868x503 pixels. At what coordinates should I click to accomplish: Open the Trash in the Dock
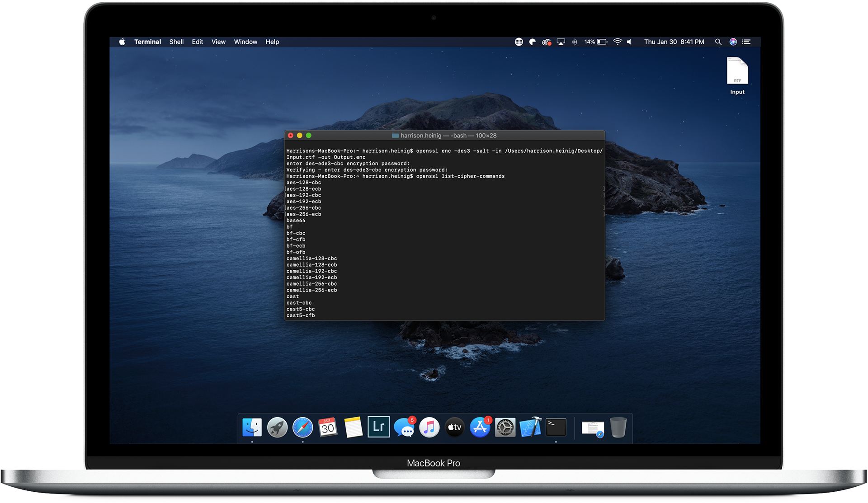(618, 427)
